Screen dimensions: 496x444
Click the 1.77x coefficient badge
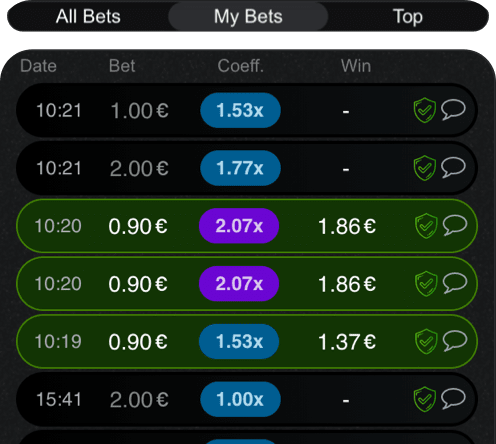tap(240, 168)
